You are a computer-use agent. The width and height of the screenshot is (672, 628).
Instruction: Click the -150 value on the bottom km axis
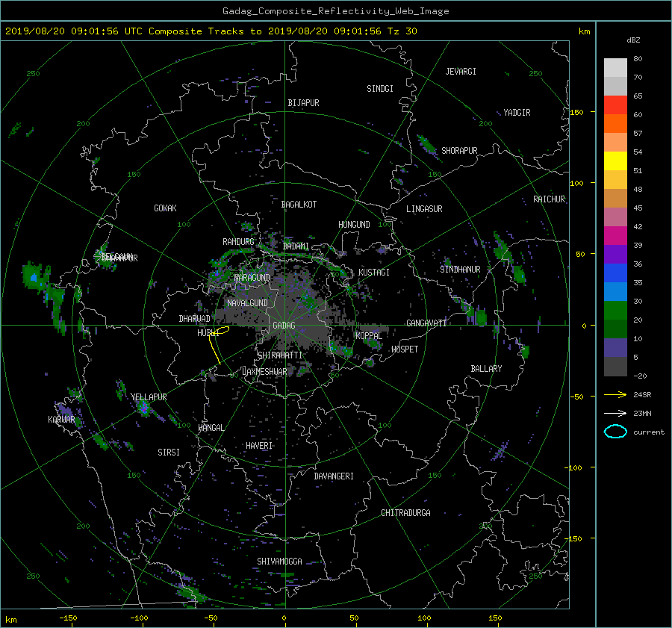point(68,618)
